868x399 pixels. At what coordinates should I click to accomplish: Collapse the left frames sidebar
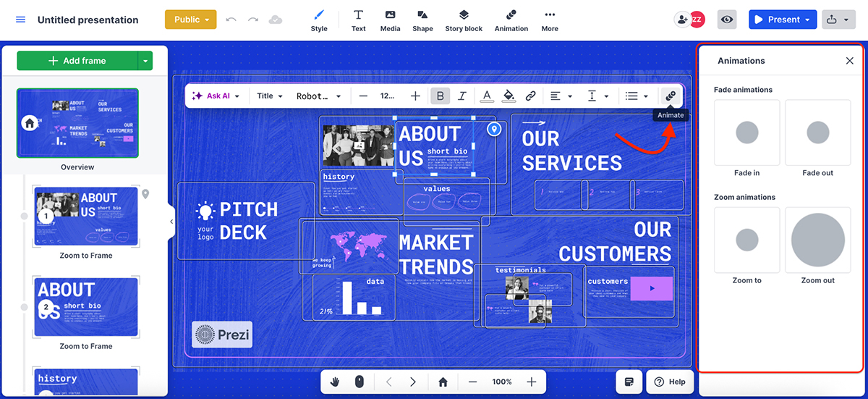171,222
